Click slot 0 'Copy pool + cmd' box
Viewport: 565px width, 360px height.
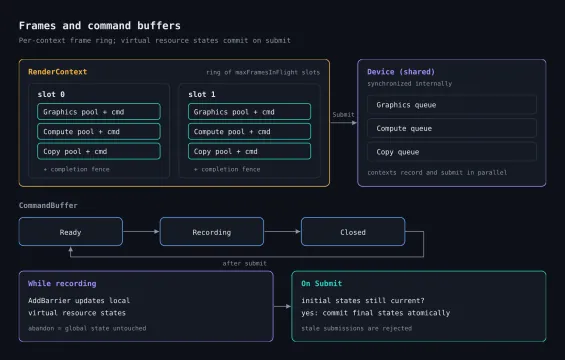(x=99, y=151)
